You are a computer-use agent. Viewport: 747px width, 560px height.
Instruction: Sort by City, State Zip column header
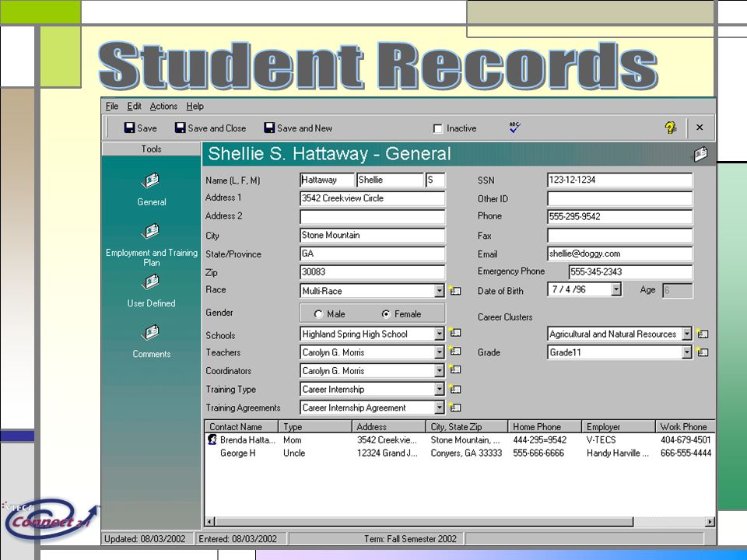(x=466, y=427)
